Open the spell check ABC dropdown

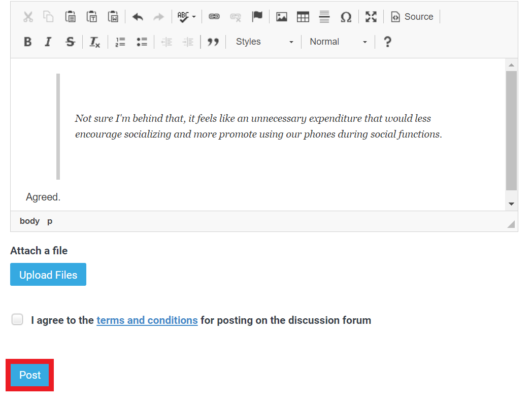pyautogui.click(x=187, y=17)
